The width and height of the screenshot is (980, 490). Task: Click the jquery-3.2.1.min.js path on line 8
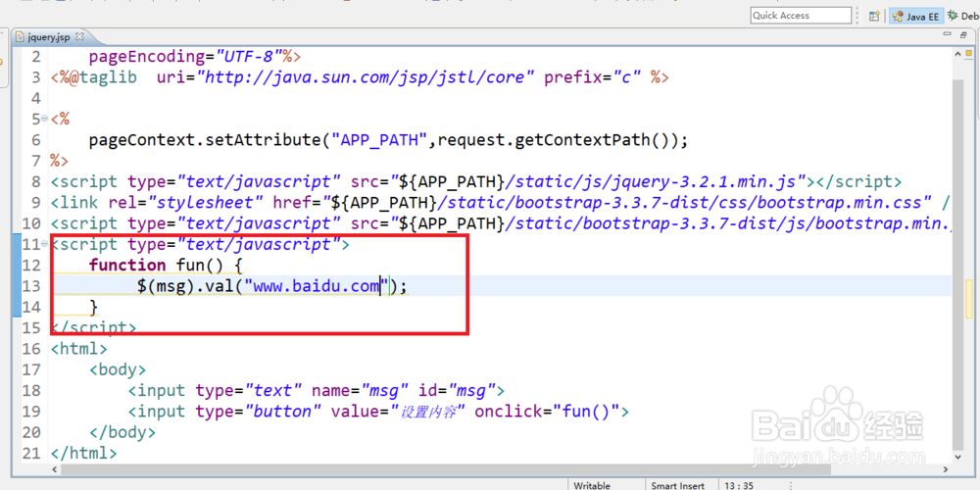tap(655, 182)
